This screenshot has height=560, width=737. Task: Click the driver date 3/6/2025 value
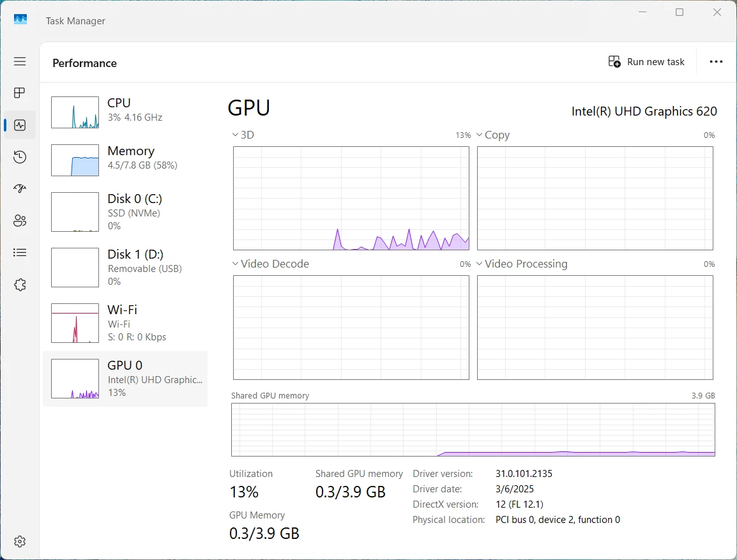coord(515,489)
